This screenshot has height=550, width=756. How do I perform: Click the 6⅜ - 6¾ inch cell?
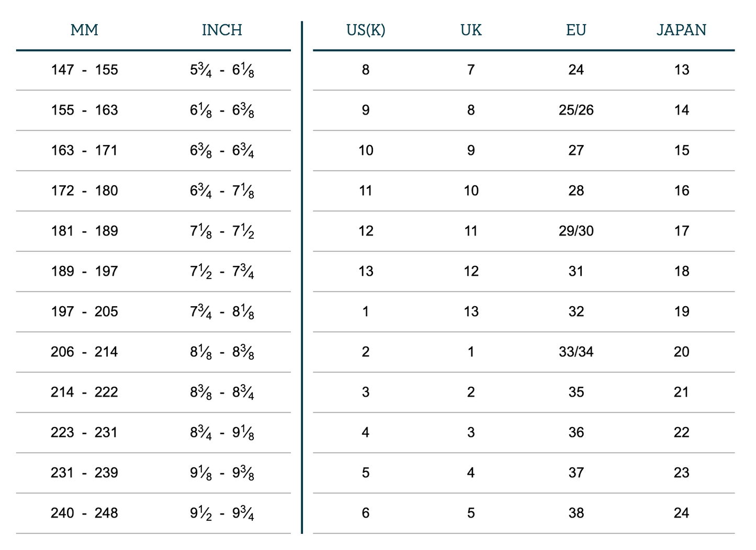[x=222, y=151]
